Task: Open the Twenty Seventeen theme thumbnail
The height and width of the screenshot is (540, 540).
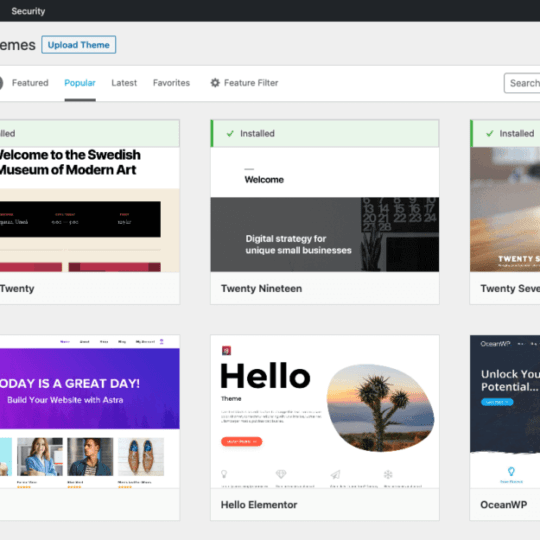Action: point(505,209)
